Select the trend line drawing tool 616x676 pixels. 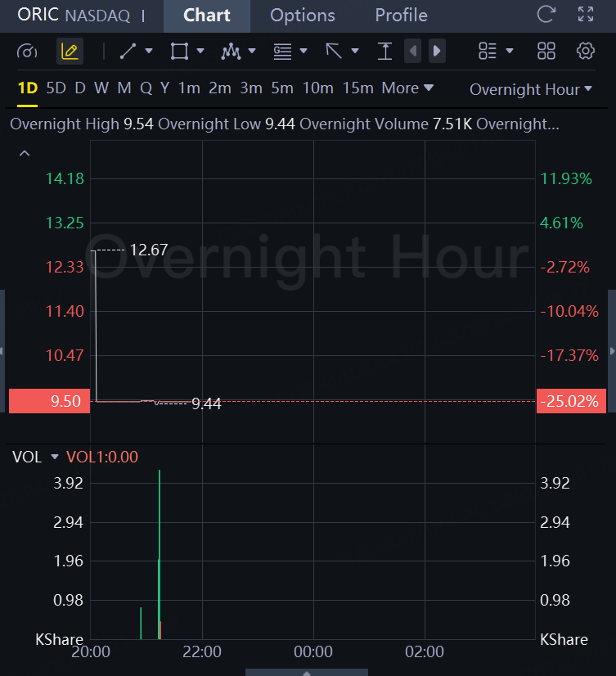128,52
